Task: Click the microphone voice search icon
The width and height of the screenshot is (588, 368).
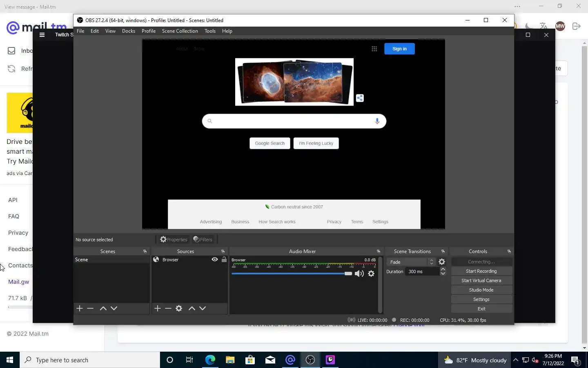Action: 377,121
